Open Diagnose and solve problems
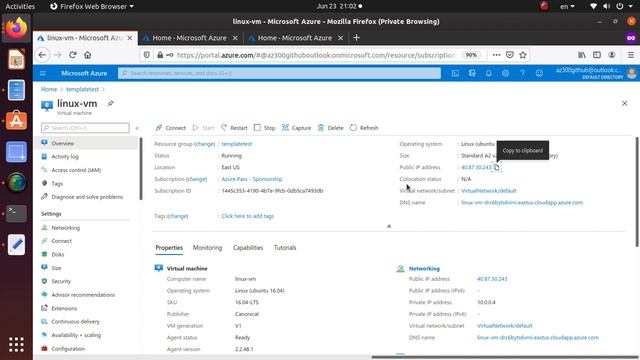This screenshot has height=360, width=640. click(86, 197)
